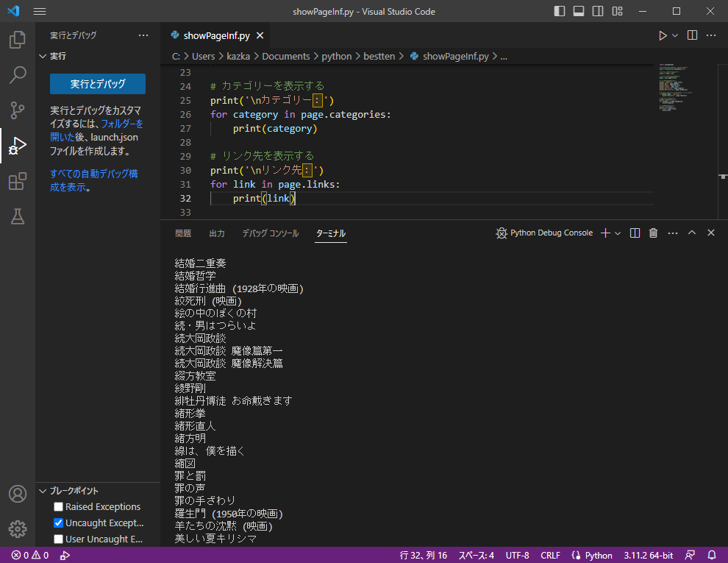Click line number 26 in gutter
Image resolution: width=728 pixels, height=563 pixels.
click(185, 114)
